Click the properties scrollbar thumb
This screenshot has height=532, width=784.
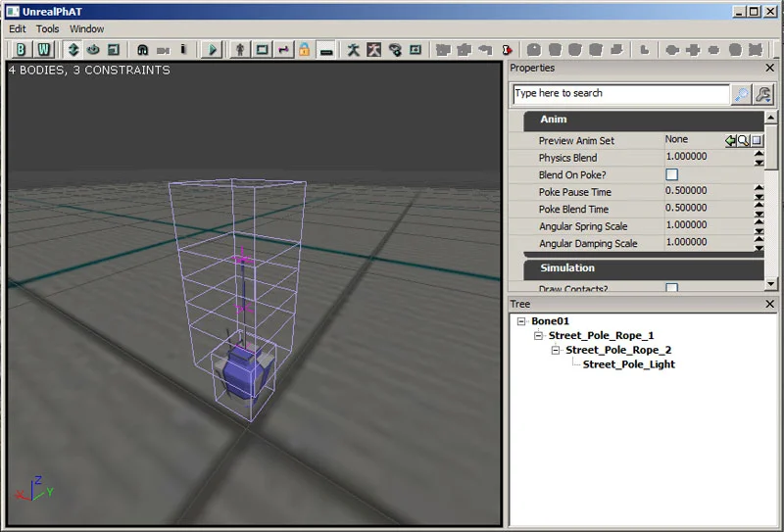pyautogui.click(x=770, y=148)
